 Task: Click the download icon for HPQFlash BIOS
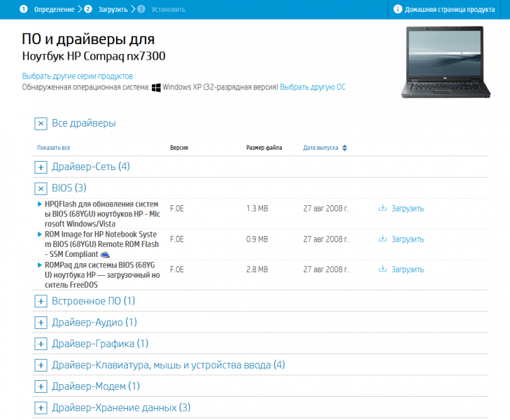[x=382, y=209]
